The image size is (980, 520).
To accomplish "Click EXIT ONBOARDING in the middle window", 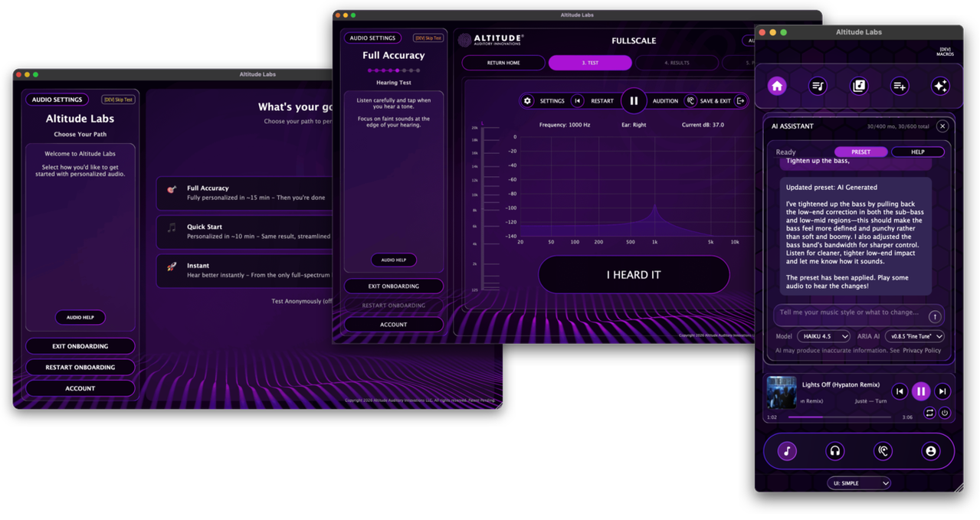I will pos(394,286).
